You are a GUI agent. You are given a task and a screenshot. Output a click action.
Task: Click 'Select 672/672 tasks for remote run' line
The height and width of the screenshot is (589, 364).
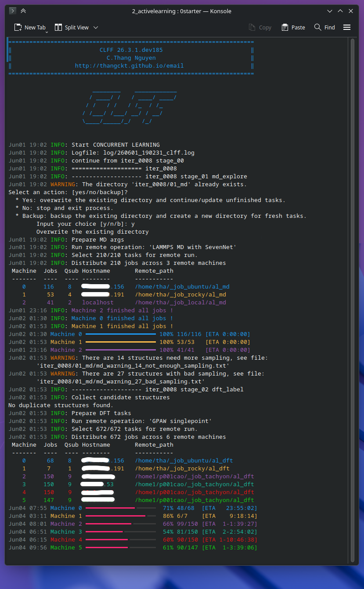tap(135, 429)
